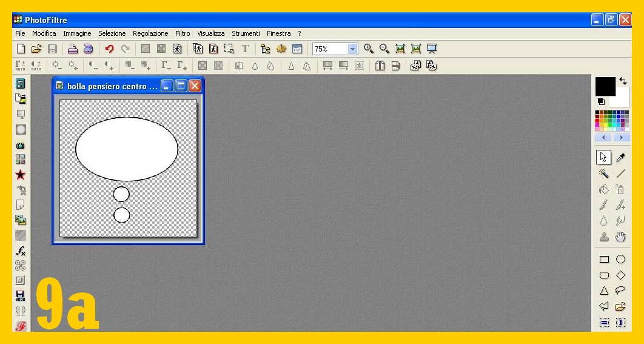This screenshot has width=644, height=344.
Task: Select the Line tool
Action: [x=620, y=174]
